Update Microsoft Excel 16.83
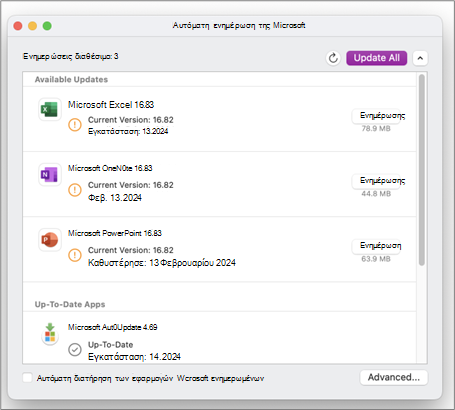 [x=376, y=116]
